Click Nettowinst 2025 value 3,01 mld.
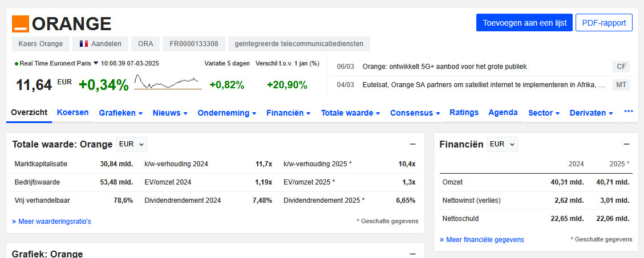Viewport: 644px width, 258px height. tap(614, 200)
